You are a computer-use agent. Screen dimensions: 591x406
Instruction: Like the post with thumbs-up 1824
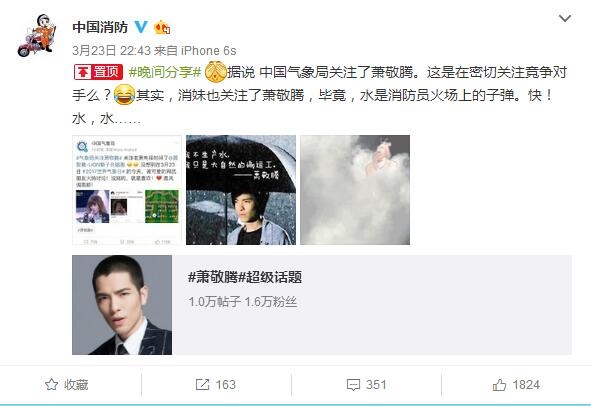pos(516,385)
